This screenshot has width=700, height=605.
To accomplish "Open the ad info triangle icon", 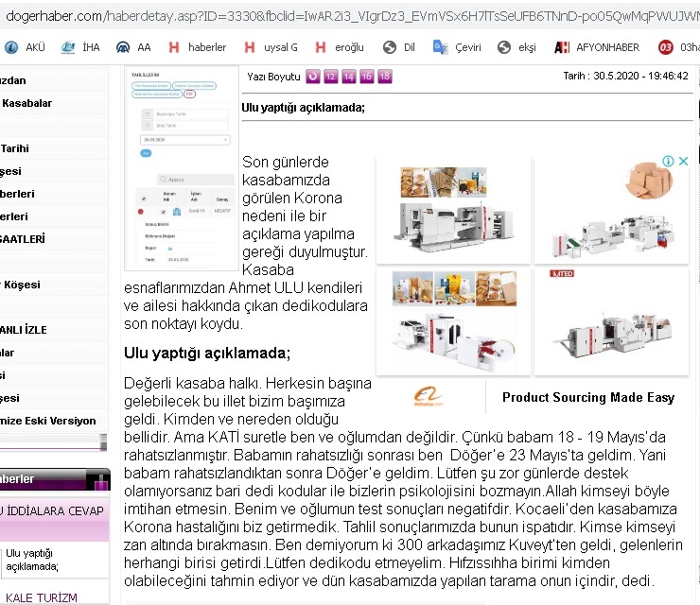I will (667, 162).
